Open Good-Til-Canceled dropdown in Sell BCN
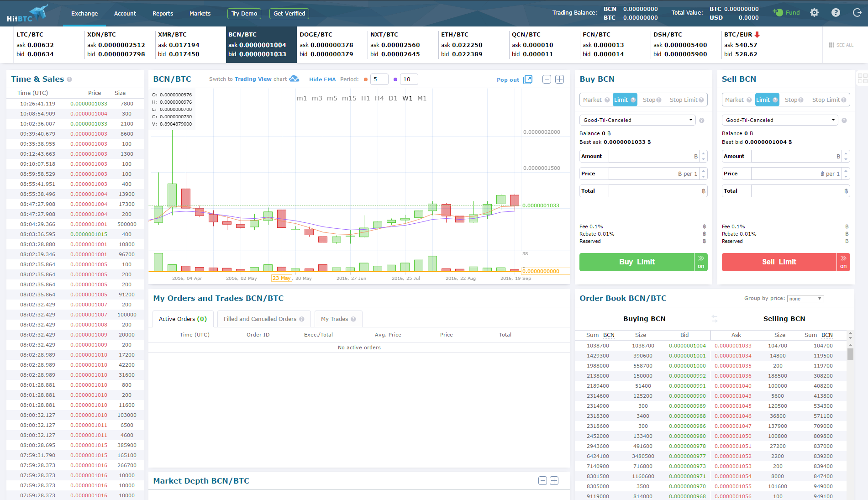Image resolution: width=868 pixels, height=500 pixels. point(780,120)
